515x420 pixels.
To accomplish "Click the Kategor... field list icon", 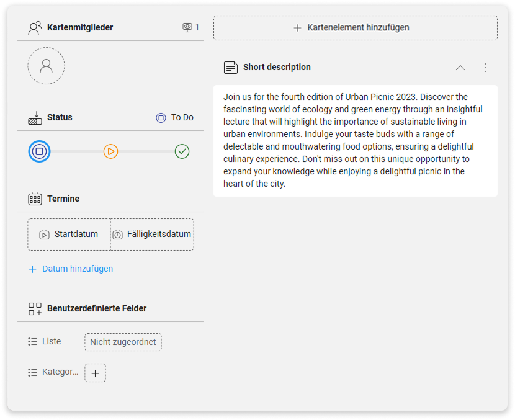I will [32, 372].
